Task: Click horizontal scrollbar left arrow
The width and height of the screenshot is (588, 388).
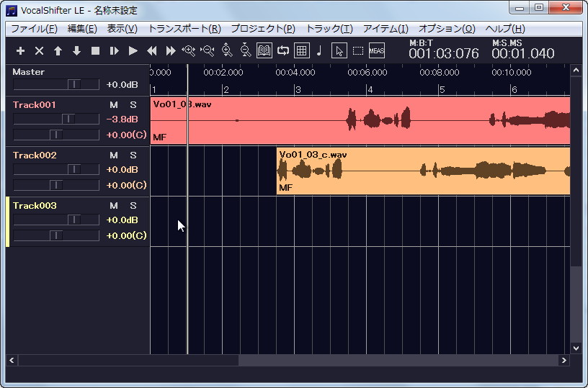Action: (12, 360)
